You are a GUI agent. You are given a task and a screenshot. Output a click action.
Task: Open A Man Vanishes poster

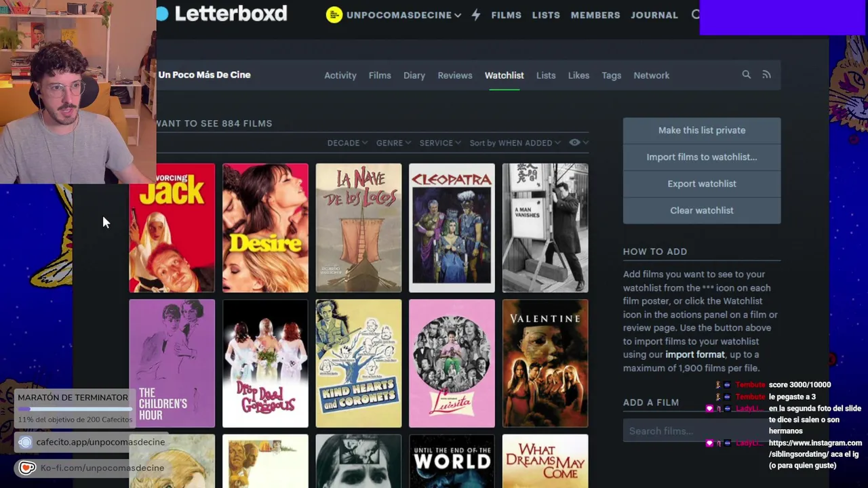point(545,228)
